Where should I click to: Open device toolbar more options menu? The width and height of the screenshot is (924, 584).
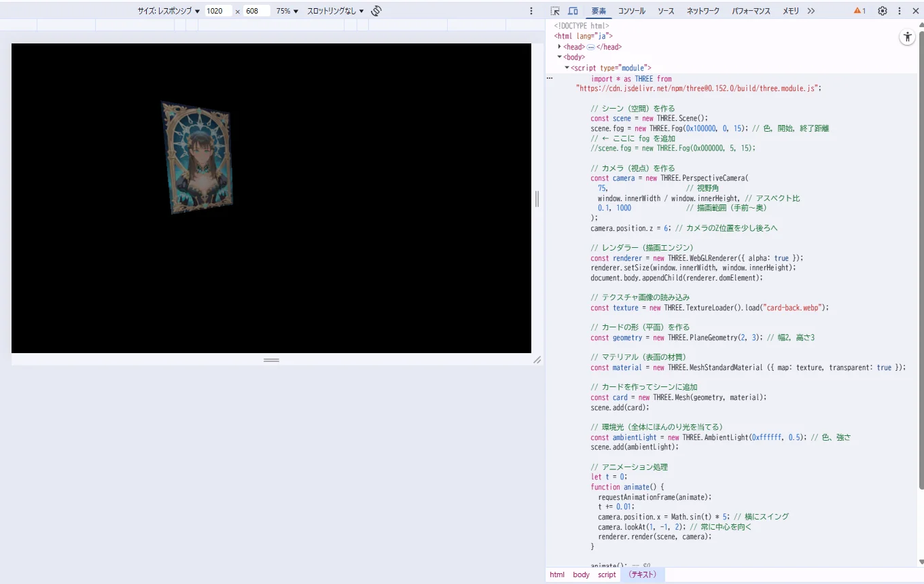click(x=531, y=11)
